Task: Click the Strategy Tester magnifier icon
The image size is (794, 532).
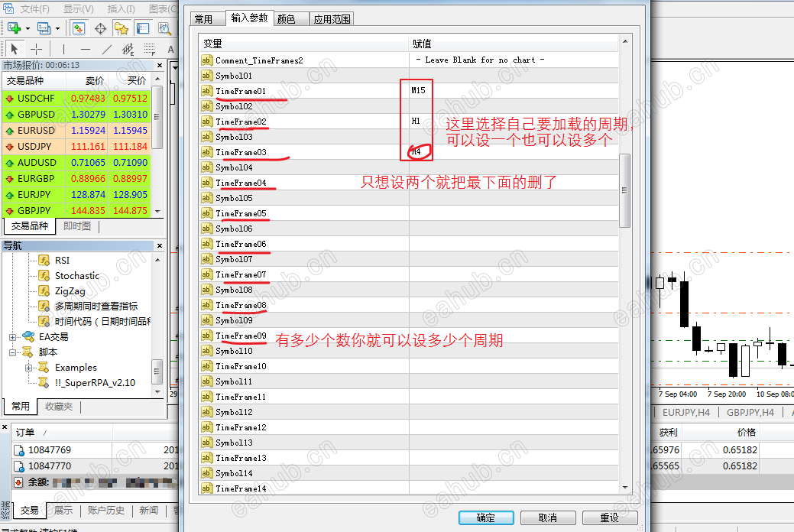Action: 164,28
